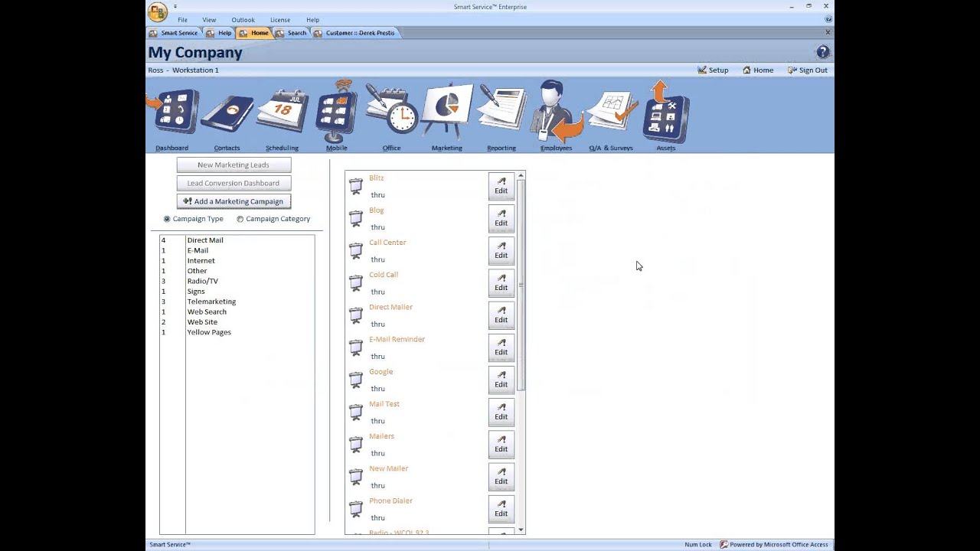Open the Marketing chart icon
Image resolution: width=980 pixels, height=551 pixels.
pyautogui.click(x=446, y=111)
